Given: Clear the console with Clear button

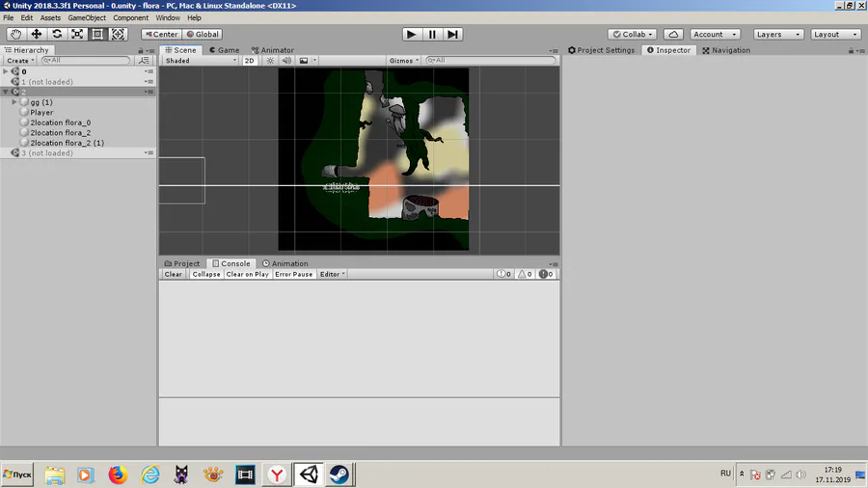Looking at the screenshot, I should click(x=173, y=274).
